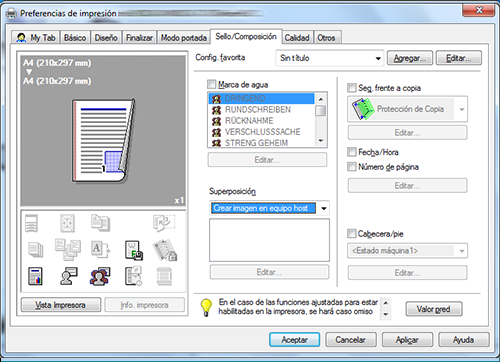The image size is (500, 362).
Task: Click the multiple users with ID card icon
Action: pos(100,276)
